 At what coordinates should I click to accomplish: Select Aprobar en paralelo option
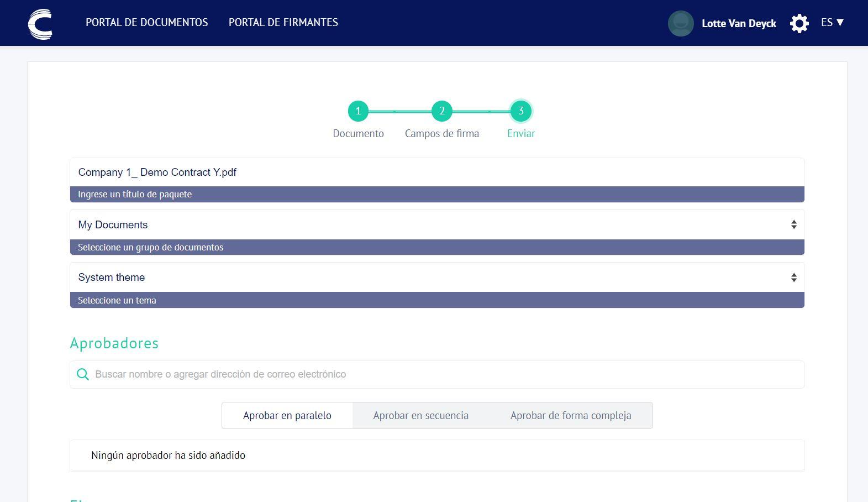tap(287, 415)
